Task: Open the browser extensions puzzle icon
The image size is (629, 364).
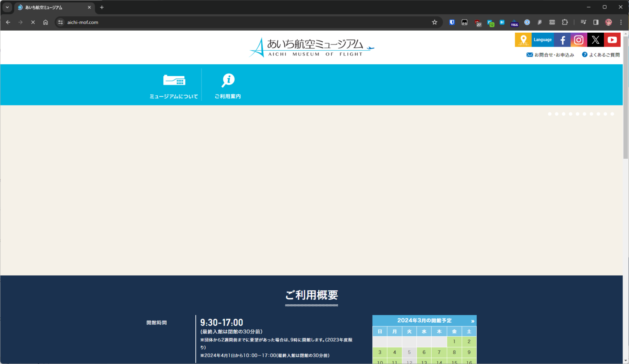Action: tap(565, 22)
